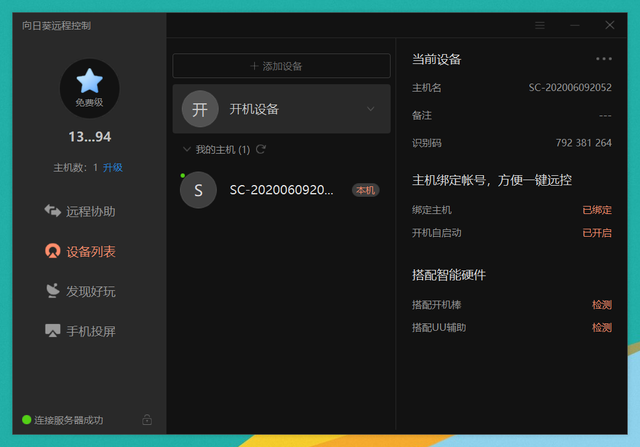Click the 开机自启动 label
This screenshot has width=640, height=447.
pos(436,233)
